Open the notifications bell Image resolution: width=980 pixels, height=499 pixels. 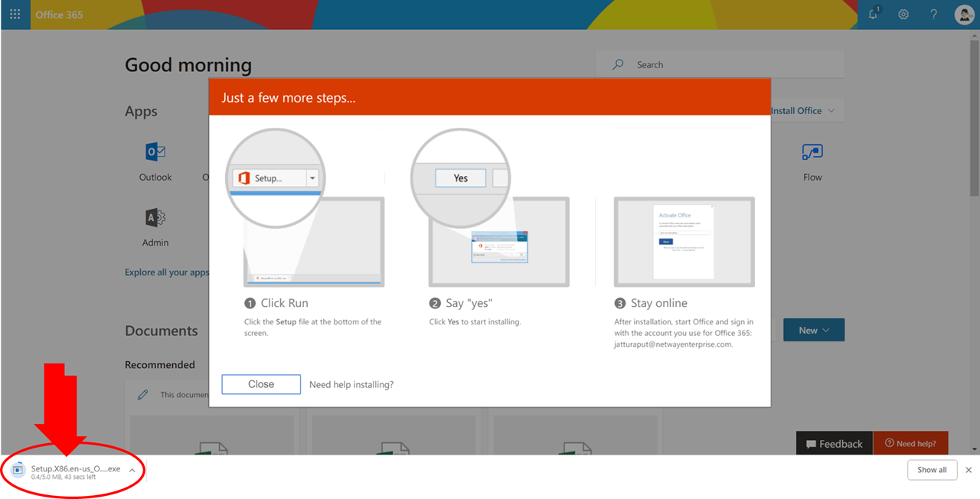click(x=874, y=15)
